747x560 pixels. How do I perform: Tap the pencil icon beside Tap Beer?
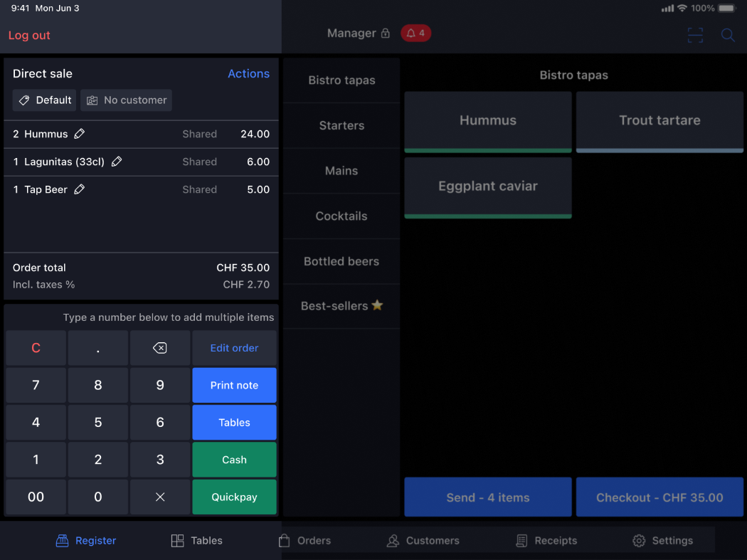(x=80, y=189)
